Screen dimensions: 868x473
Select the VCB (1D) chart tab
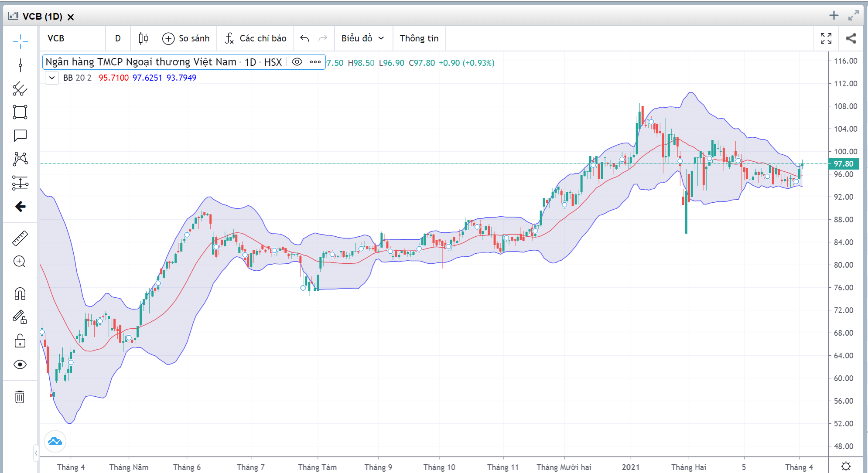42,17
